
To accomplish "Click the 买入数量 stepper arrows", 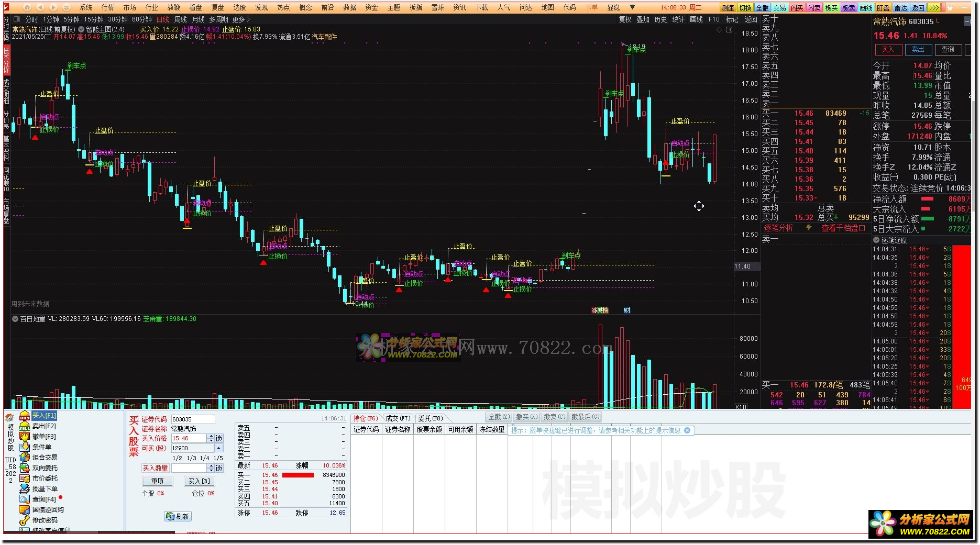I will click(x=211, y=468).
